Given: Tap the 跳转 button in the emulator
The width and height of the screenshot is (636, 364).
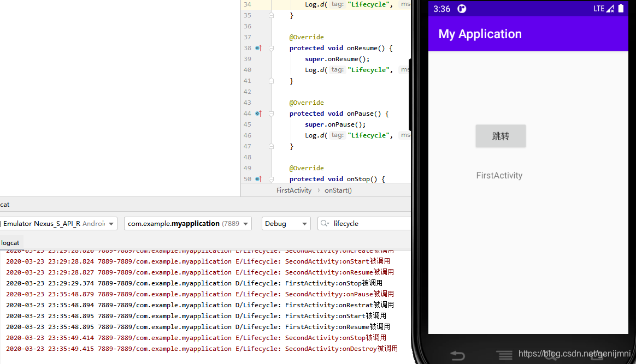Looking at the screenshot, I should click(500, 136).
